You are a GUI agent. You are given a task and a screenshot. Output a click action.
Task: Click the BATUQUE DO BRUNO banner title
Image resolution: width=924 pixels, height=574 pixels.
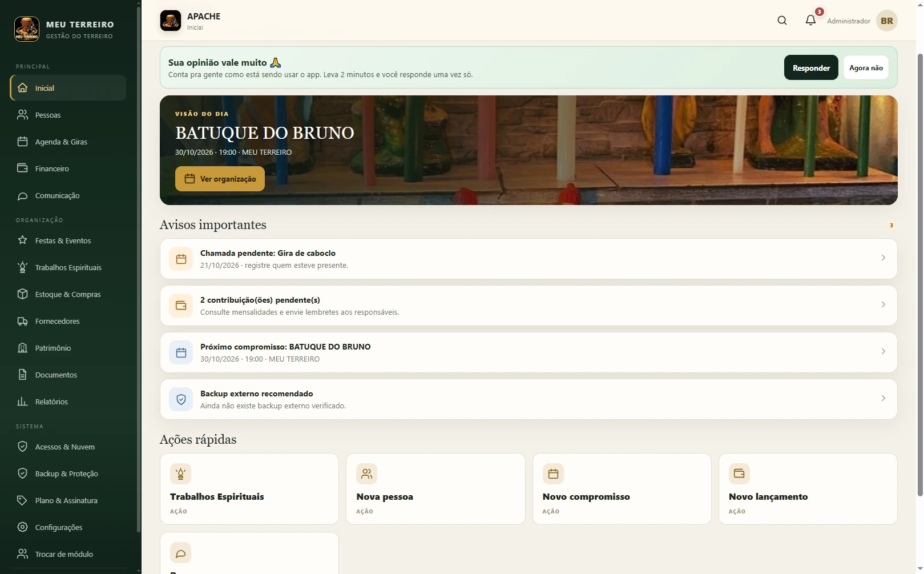265,133
